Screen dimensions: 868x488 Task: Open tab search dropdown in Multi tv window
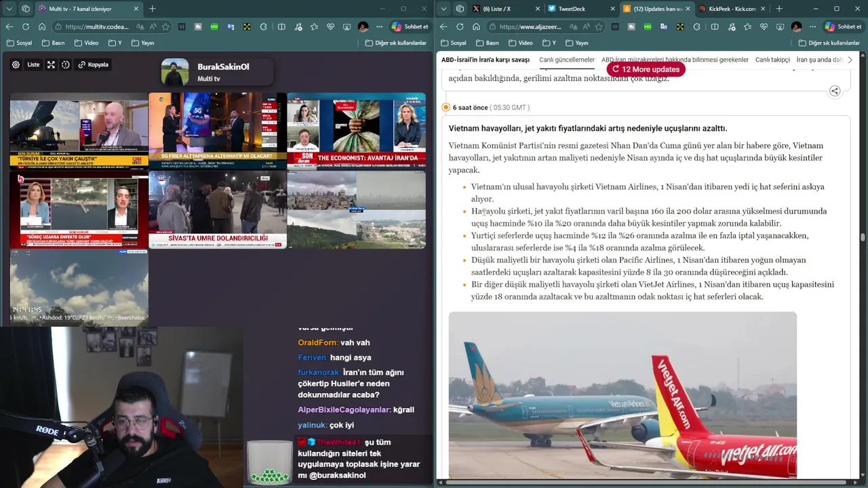point(9,9)
